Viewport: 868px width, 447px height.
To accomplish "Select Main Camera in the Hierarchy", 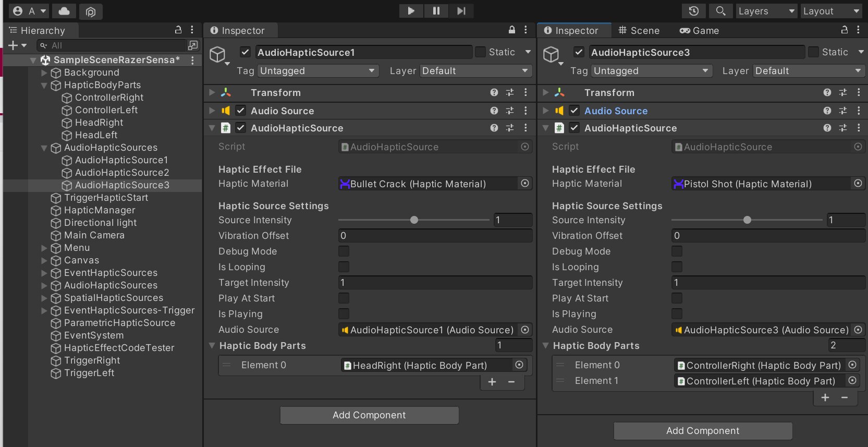I will [x=94, y=235].
